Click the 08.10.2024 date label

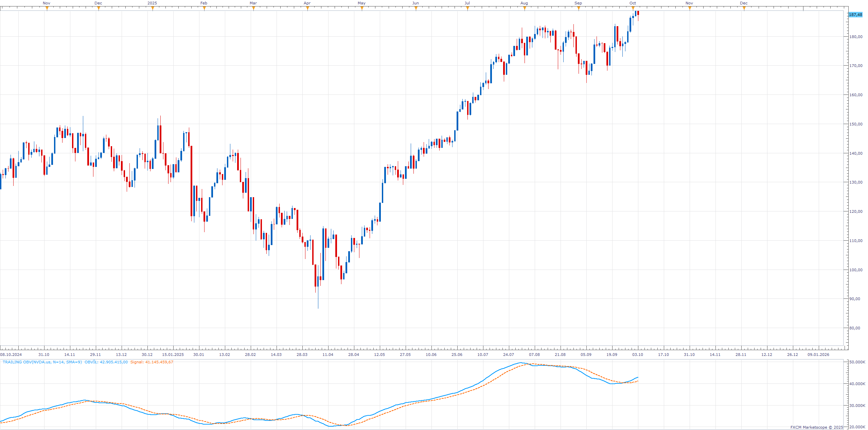[x=11, y=355]
